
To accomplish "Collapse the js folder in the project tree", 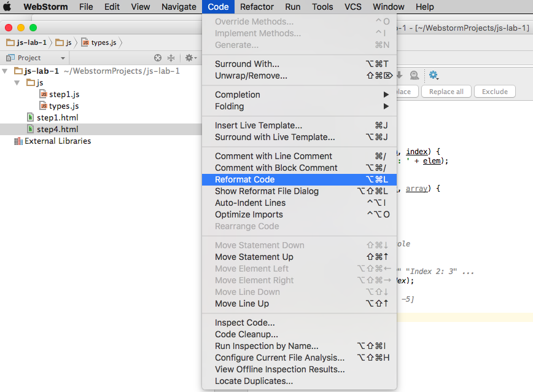I will coord(17,82).
